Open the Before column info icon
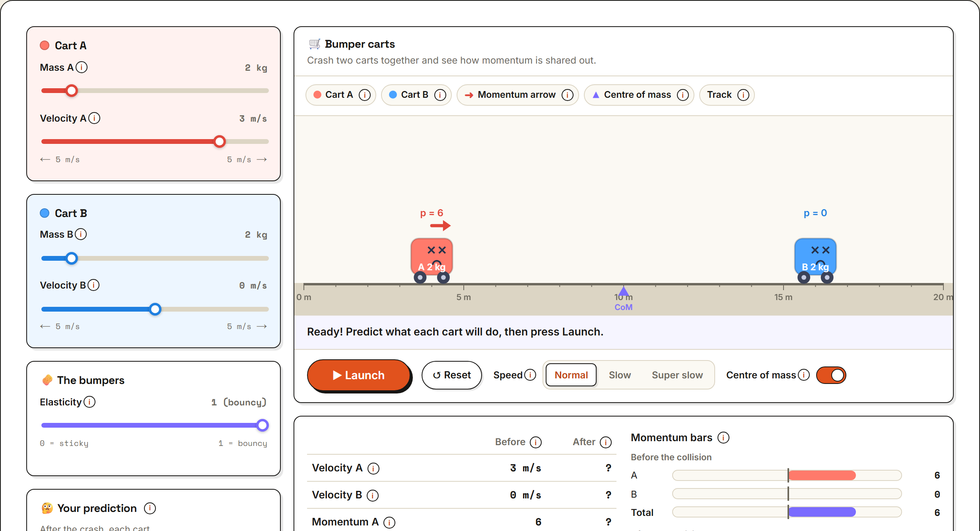Screen dimensions: 980x531 536,442
